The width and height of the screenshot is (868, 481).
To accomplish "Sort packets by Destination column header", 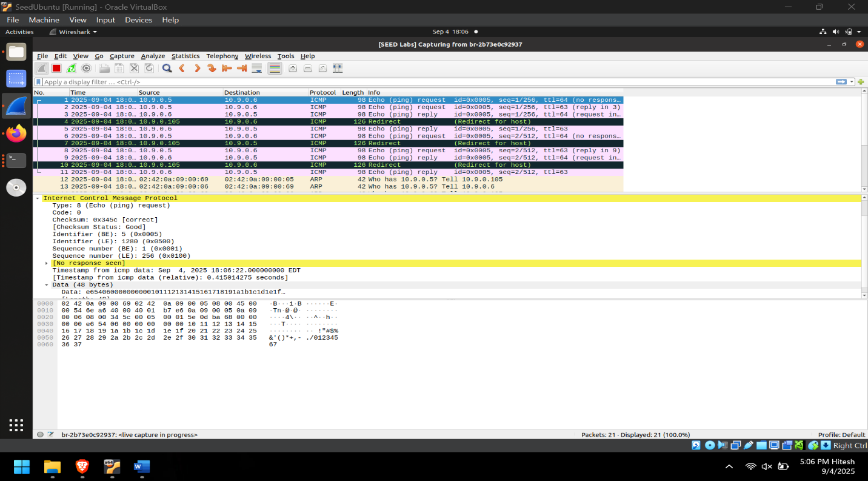I will [x=266, y=92].
